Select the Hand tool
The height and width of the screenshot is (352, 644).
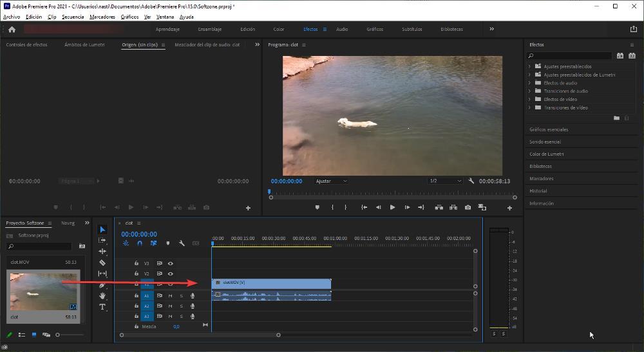click(x=102, y=296)
